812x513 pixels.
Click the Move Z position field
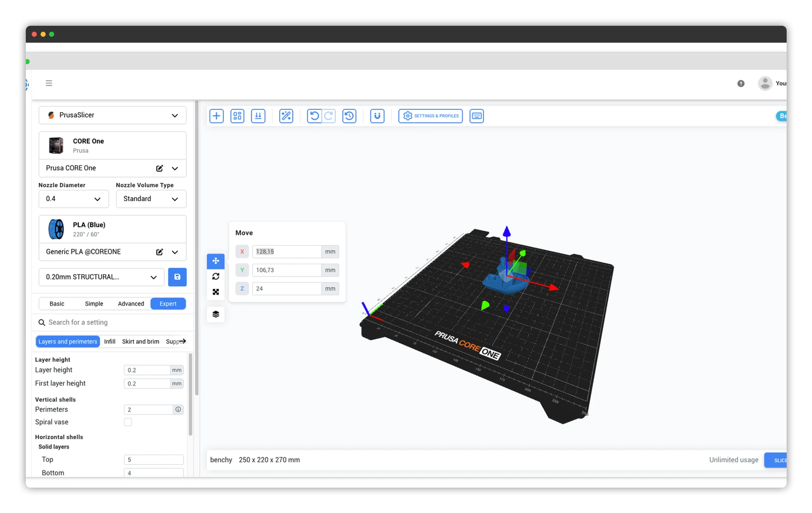pyautogui.click(x=287, y=289)
